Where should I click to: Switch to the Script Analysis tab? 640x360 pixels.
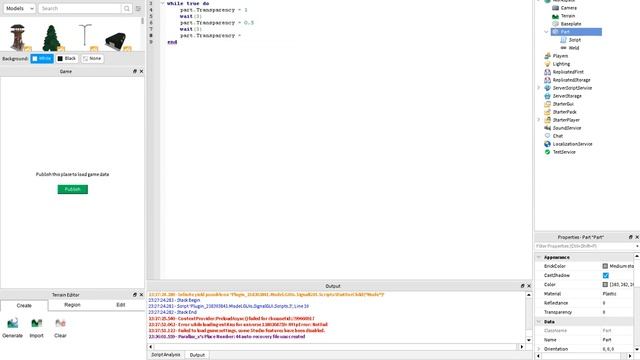166,355
